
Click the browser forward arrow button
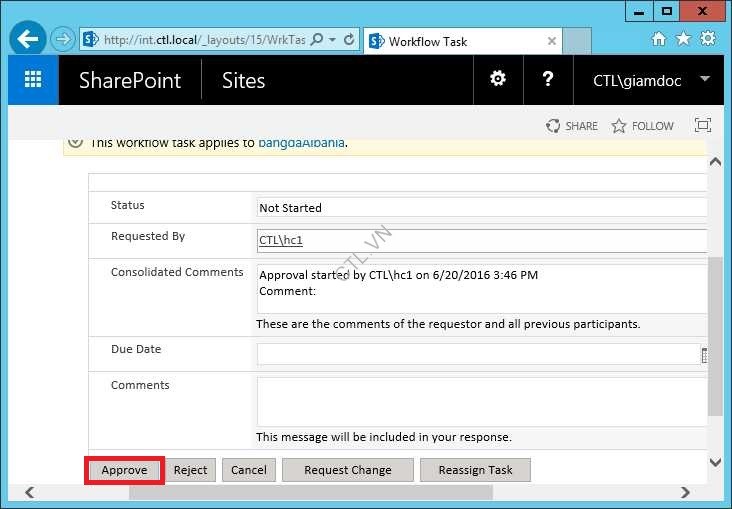tap(63, 40)
